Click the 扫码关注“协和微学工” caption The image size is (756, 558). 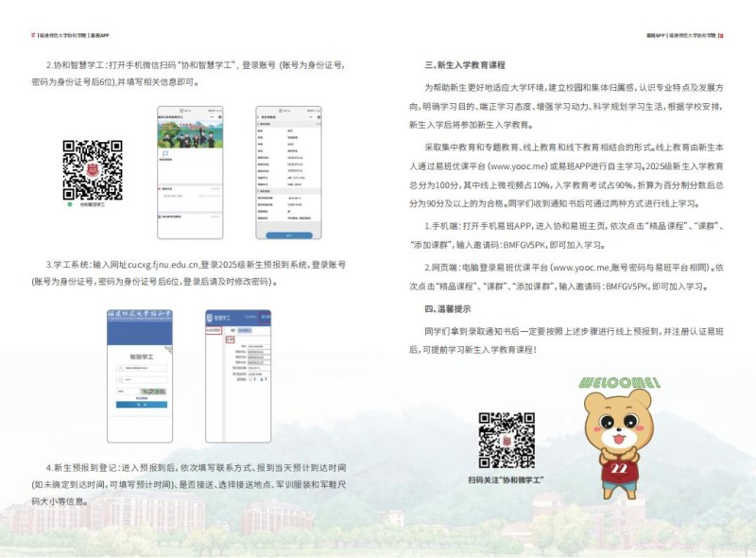(x=506, y=480)
